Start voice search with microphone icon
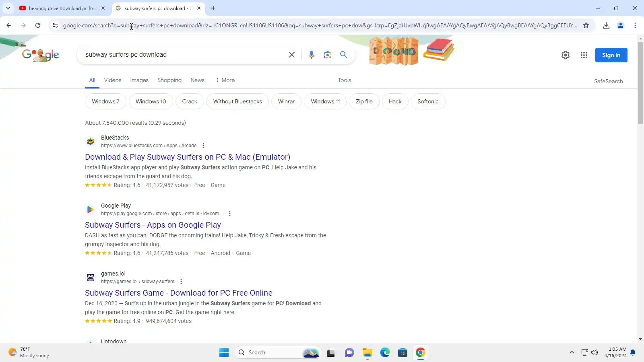Viewport: 644px width, 362px height. pos(312,55)
